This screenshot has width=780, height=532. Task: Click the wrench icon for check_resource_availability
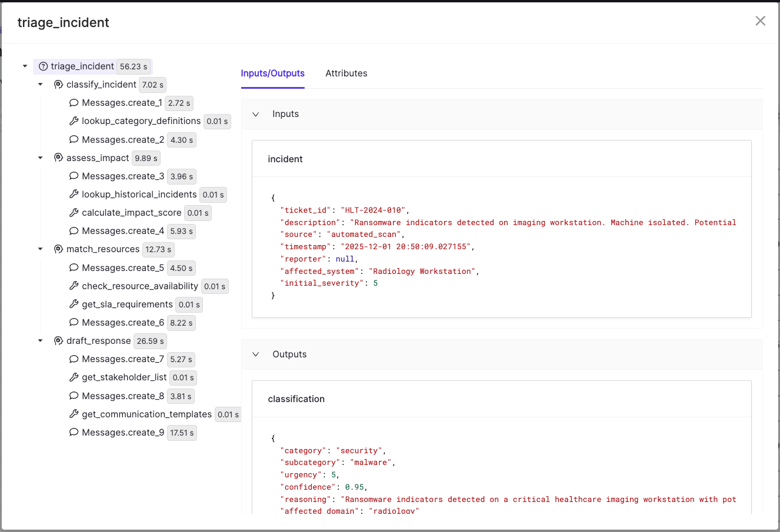point(74,286)
